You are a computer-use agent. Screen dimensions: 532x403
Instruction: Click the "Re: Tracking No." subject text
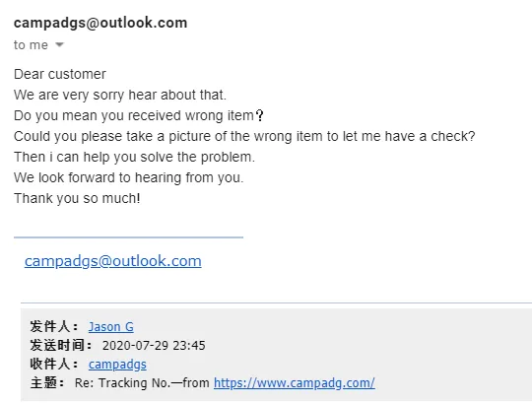point(122,383)
